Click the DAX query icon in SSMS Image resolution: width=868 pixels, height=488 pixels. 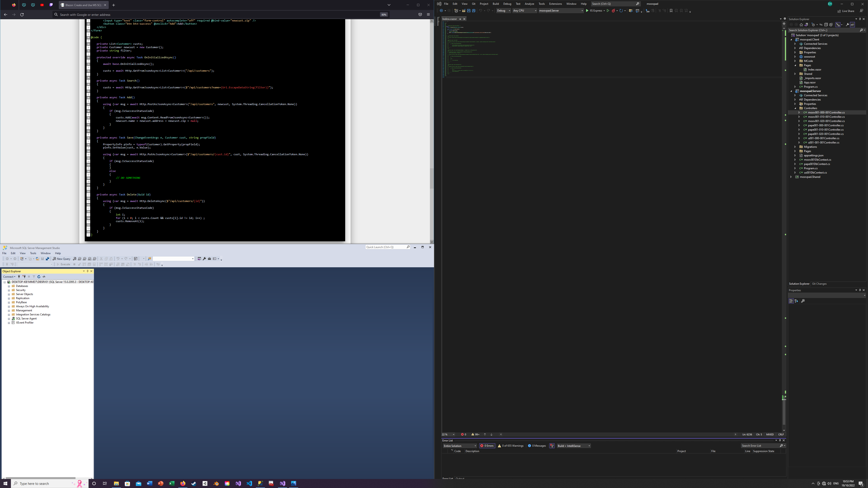(x=95, y=259)
